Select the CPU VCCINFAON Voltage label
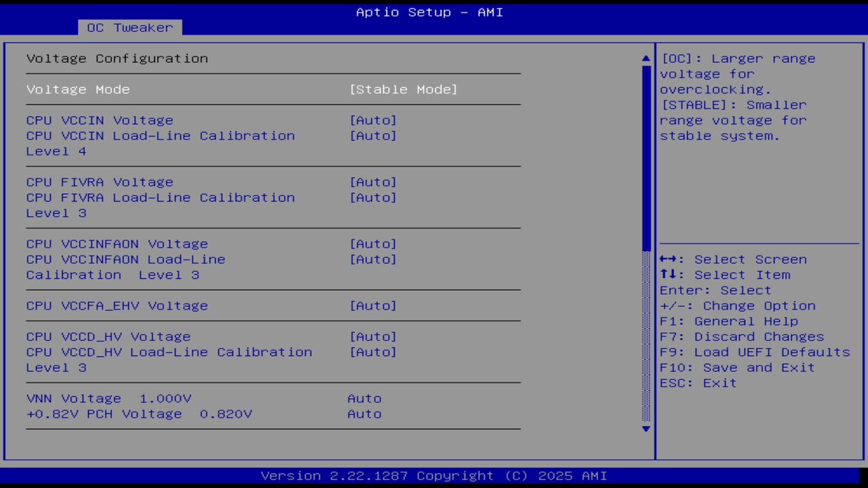Image resolution: width=868 pixels, height=488 pixels. [x=117, y=244]
